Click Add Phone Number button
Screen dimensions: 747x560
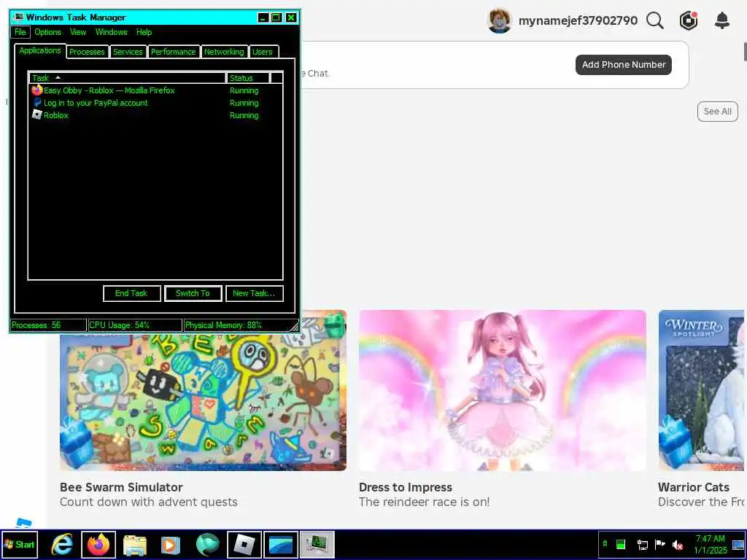(623, 65)
